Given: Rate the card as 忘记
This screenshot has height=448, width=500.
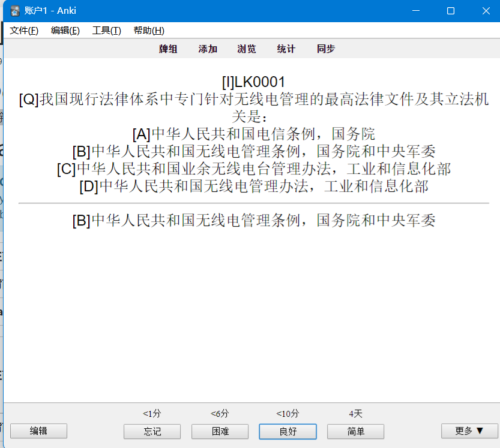Looking at the screenshot, I should point(152,431).
